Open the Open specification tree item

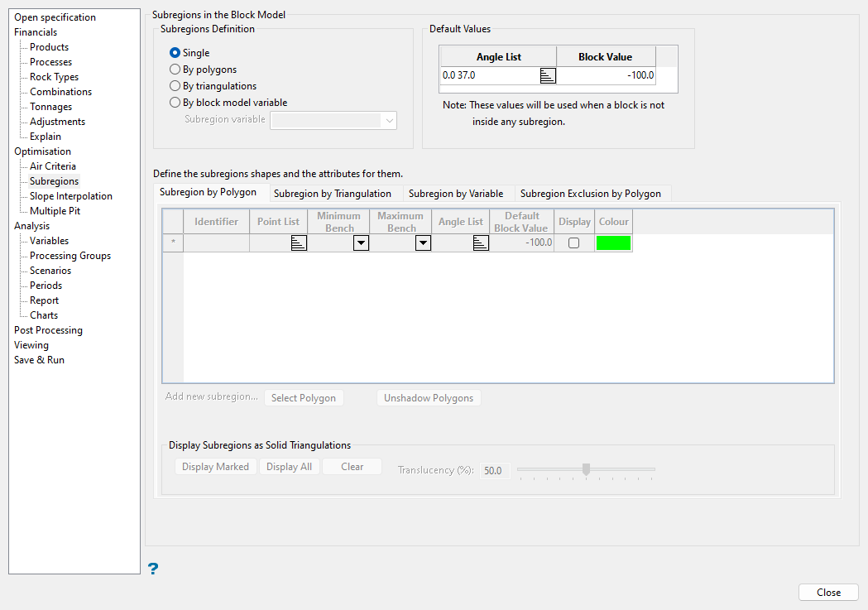(x=55, y=17)
